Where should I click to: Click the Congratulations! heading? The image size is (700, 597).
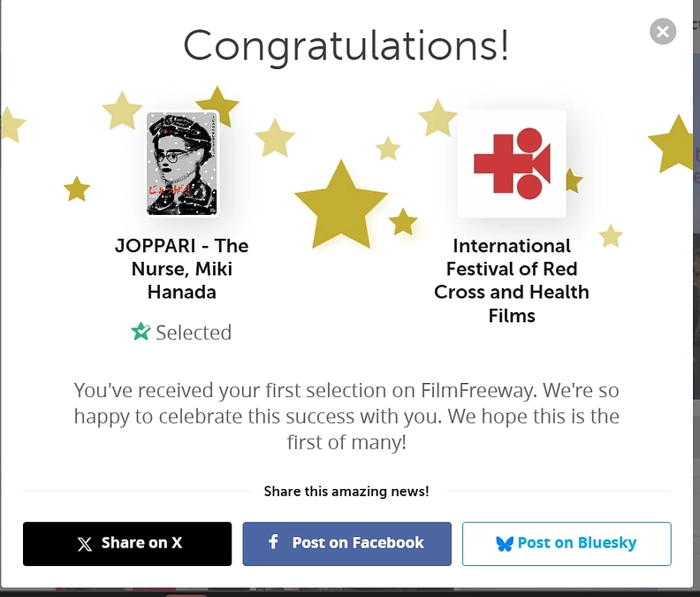pyautogui.click(x=346, y=45)
